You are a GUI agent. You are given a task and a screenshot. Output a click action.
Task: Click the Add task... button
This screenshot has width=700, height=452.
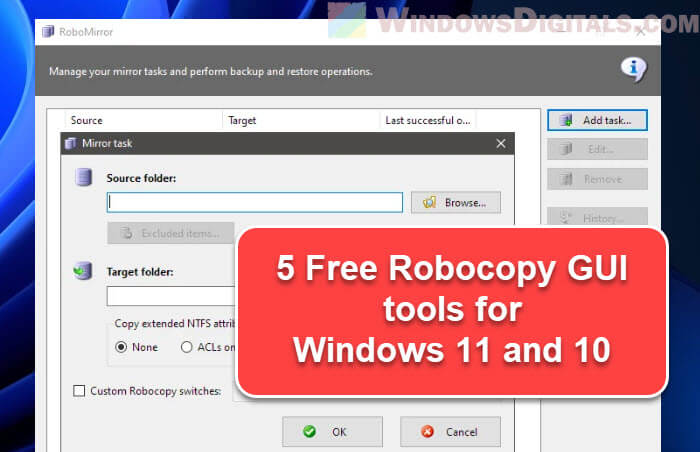597,120
